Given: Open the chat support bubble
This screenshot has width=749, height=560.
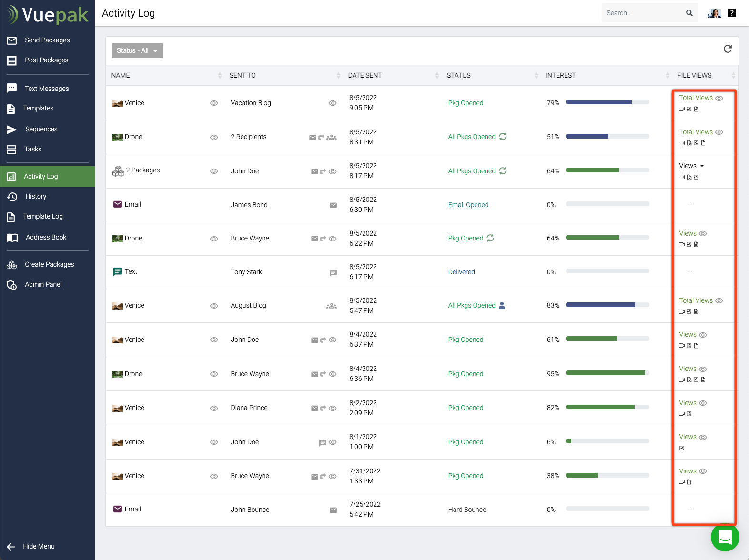Looking at the screenshot, I should [x=725, y=537].
